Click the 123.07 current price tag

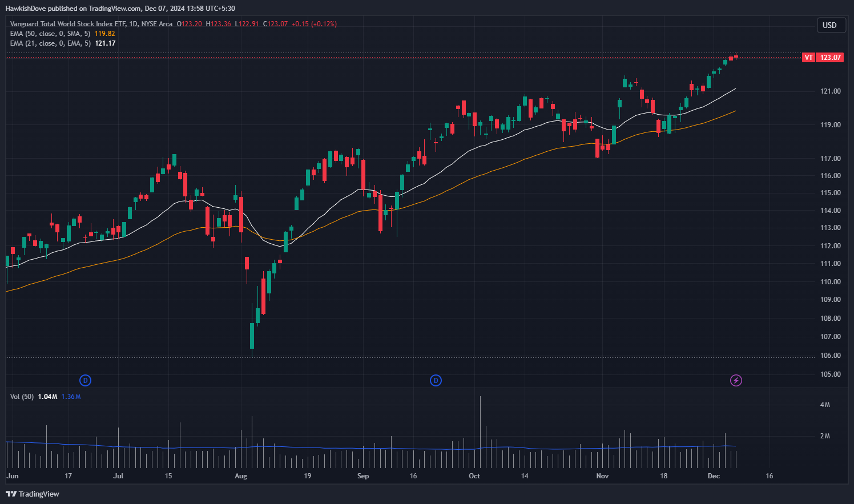(x=831, y=58)
